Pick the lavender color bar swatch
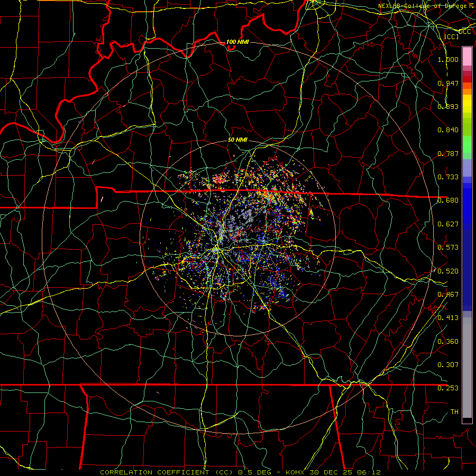This screenshot has height=476, width=476. pyautogui.click(x=467, y=168)
